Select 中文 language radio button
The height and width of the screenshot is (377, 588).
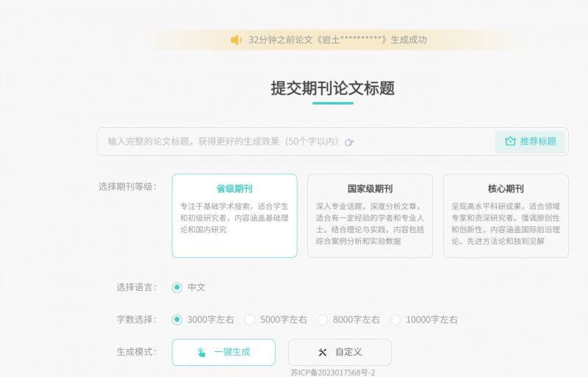(177, 287)
